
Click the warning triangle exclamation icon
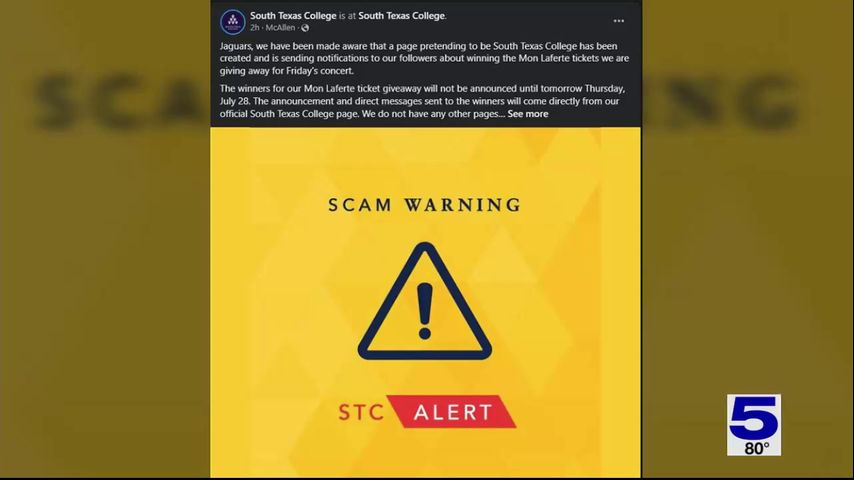click(425, 301)
